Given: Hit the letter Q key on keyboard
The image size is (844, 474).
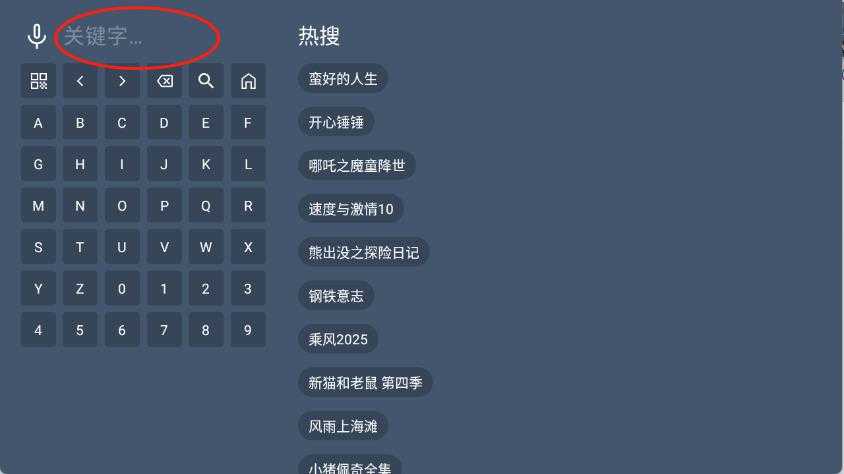Looking at the screenshot, I should point(206,206).
